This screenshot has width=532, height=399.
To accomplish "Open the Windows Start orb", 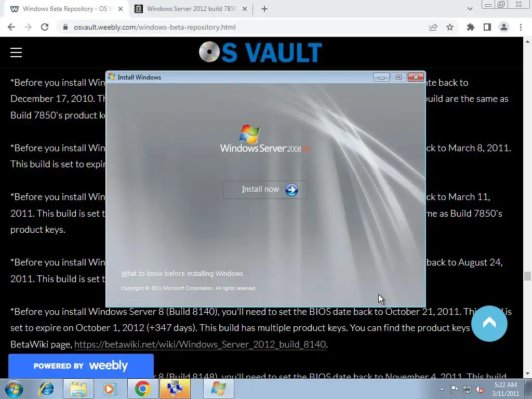I will pos(14,389).
